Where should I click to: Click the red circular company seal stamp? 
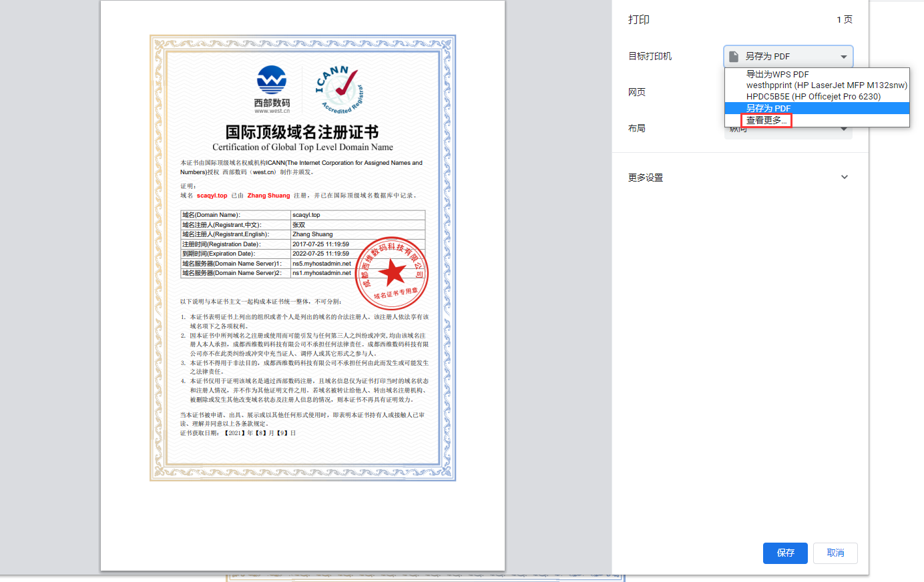coord(392,272)
